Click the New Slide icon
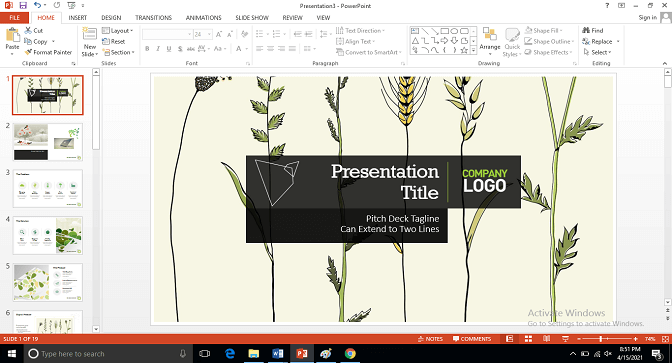This screenshot has width=672, height=363. [x=90, y=34]
